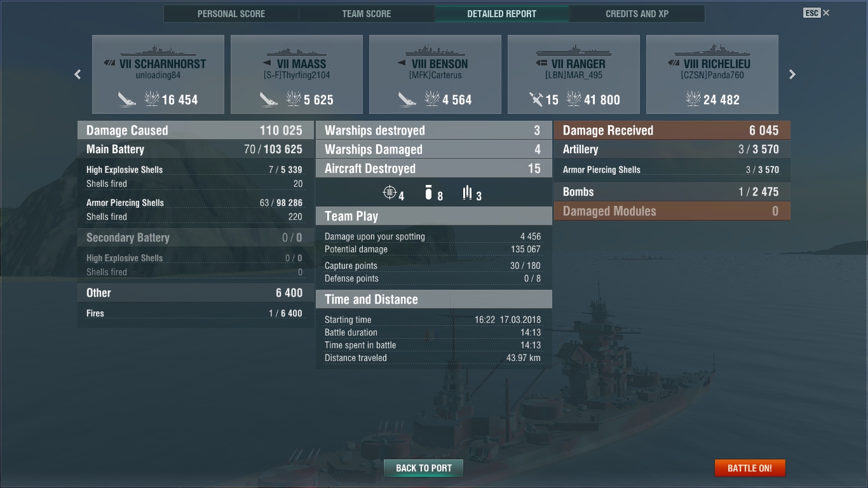868x488 pixels.
Task: Select the Credits and XP tab
Action: point(637,13)
